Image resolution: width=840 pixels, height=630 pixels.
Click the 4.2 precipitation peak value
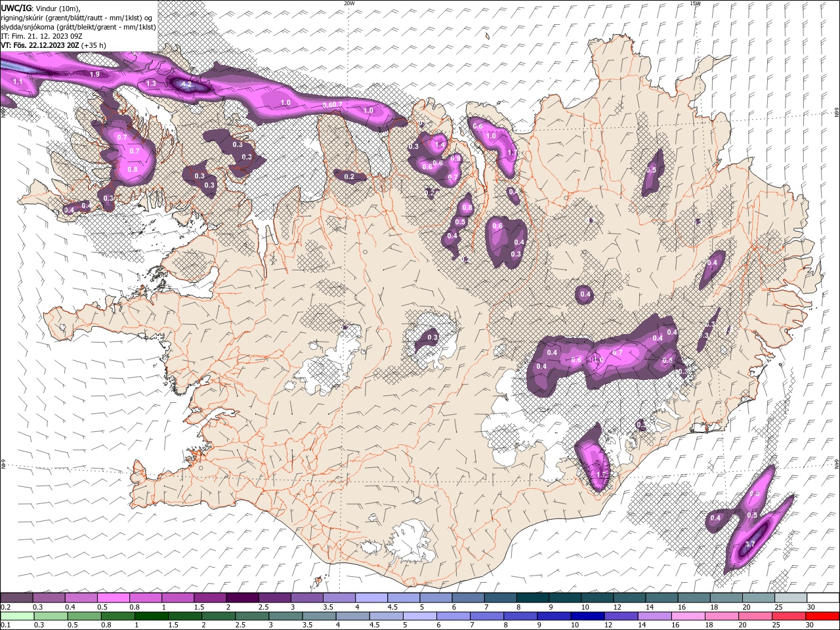click(x=186, y=84)
